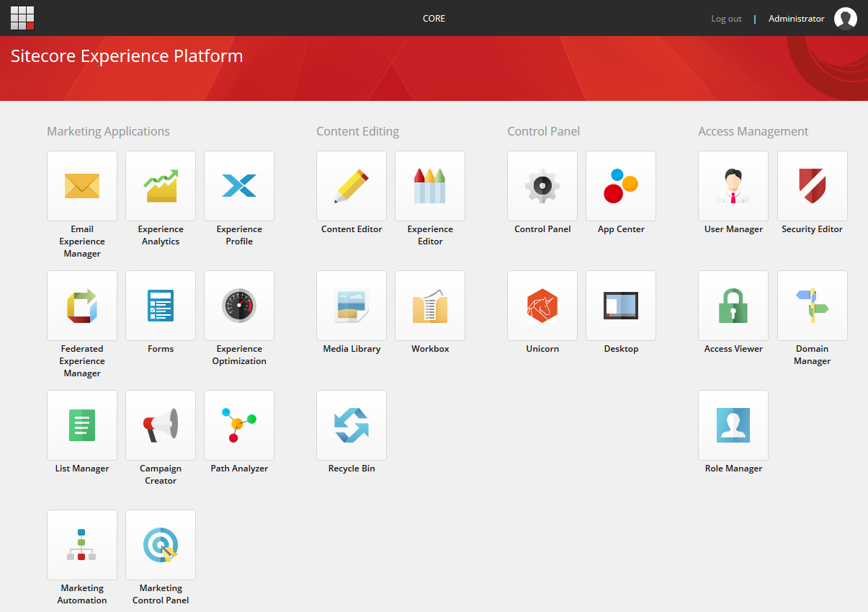
Task: Open the Security Editor shield icon
Action: tap(812, 186)
